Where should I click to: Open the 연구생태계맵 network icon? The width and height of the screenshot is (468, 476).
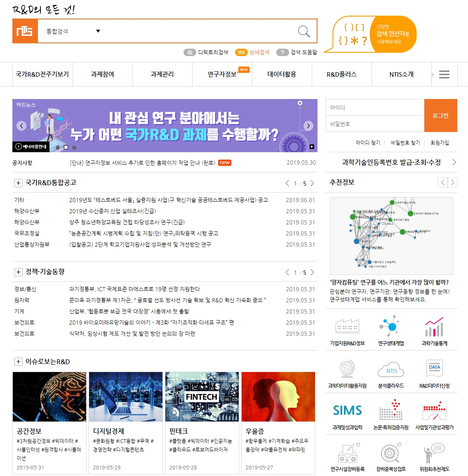point(391,328)
